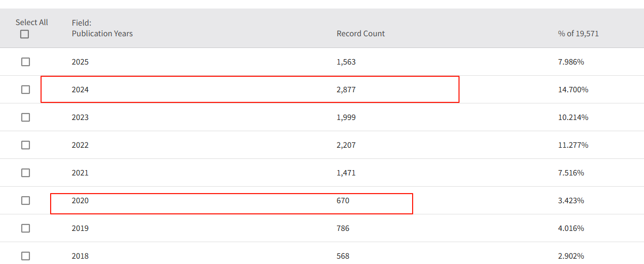The width and height of the screenshot is (644, 264).
Task: Select the checkbox for 2019
Action: coord(26,228)
